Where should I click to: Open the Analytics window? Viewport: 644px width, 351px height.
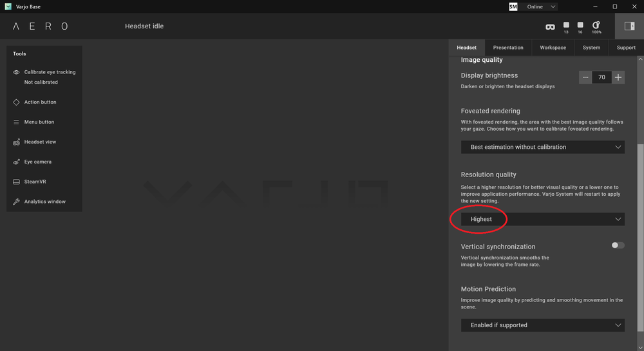coord(44,202)
